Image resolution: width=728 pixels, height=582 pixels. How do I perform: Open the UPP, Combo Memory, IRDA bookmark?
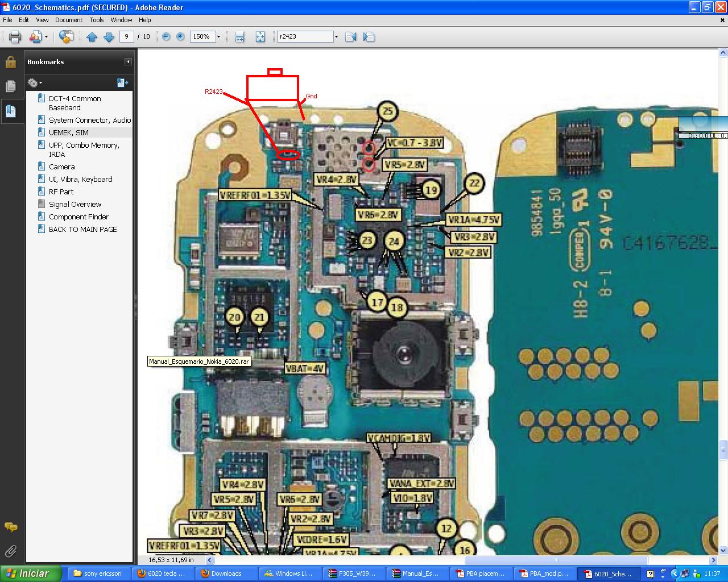point(78,149)
